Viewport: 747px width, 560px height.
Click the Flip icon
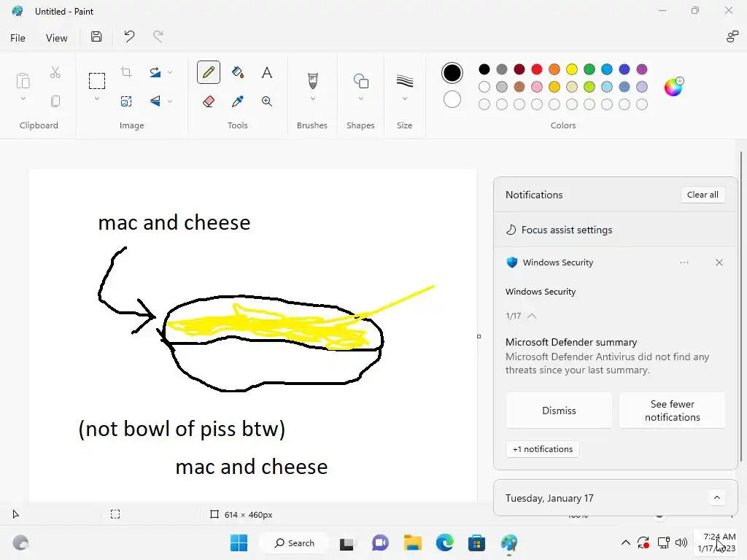click(x=155, y=101)
